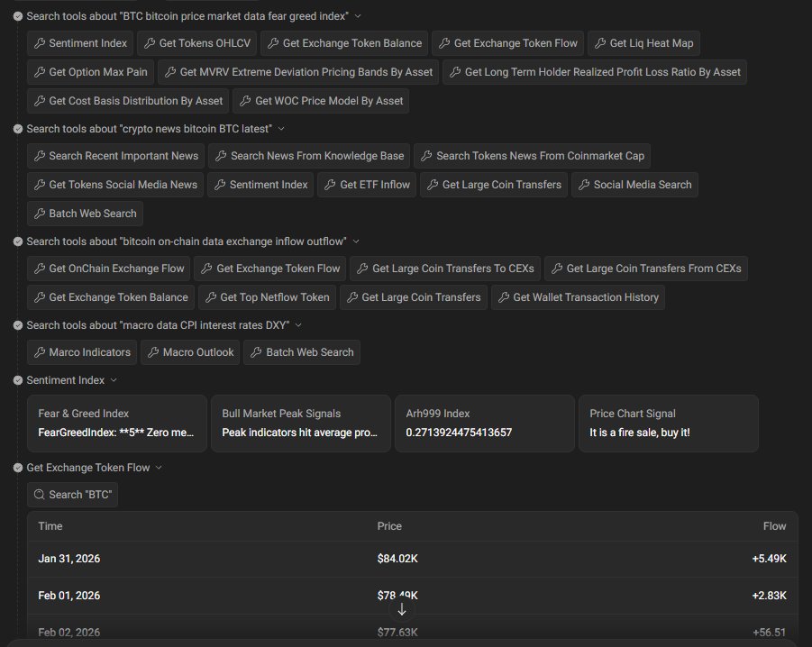Open Get MVRV Extreme Deviation Pricing Bands chip
812x647 pixels.
point(298,72)
